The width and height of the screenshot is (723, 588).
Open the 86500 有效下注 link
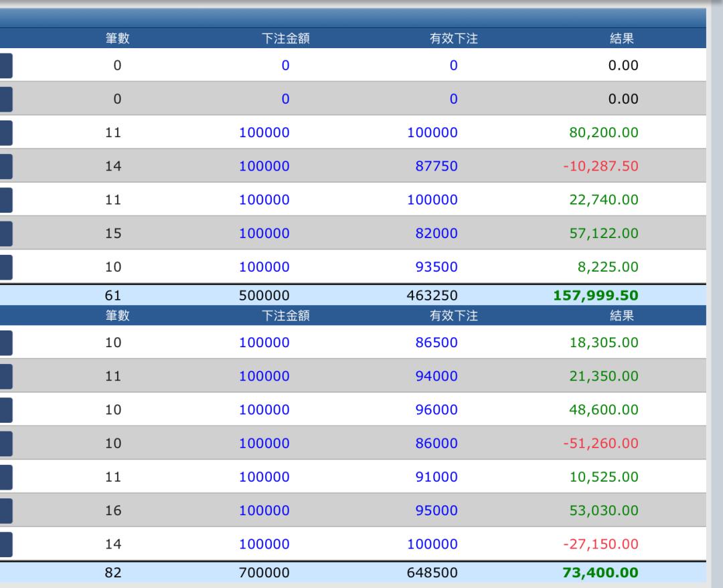[x=436, y=342]
